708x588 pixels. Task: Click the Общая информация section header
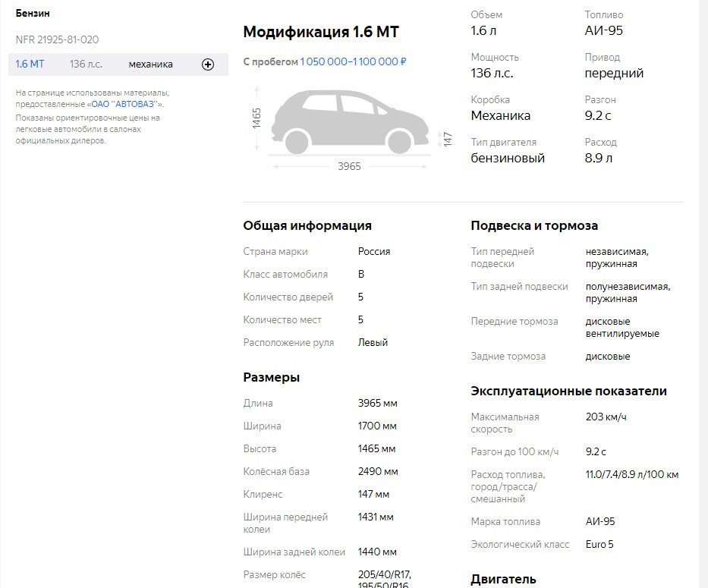coord(307,225)
